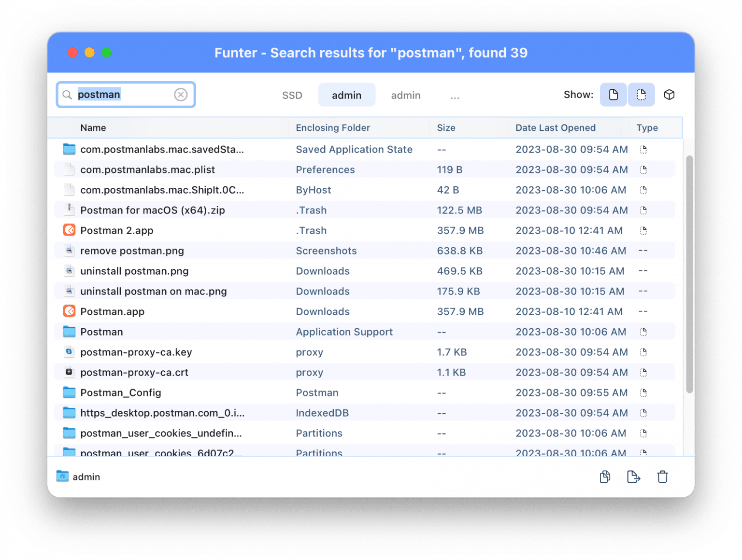This screenshot has height=560, width=742.
Task: Open the Postman 2.app application icon
Action: click(x=69, y=230)
